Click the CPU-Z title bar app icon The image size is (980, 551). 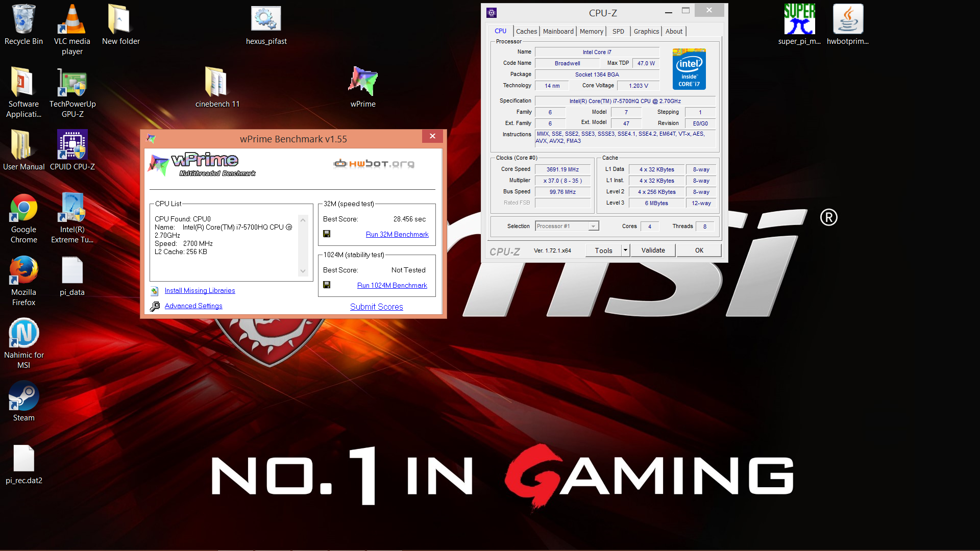(492, 13)
